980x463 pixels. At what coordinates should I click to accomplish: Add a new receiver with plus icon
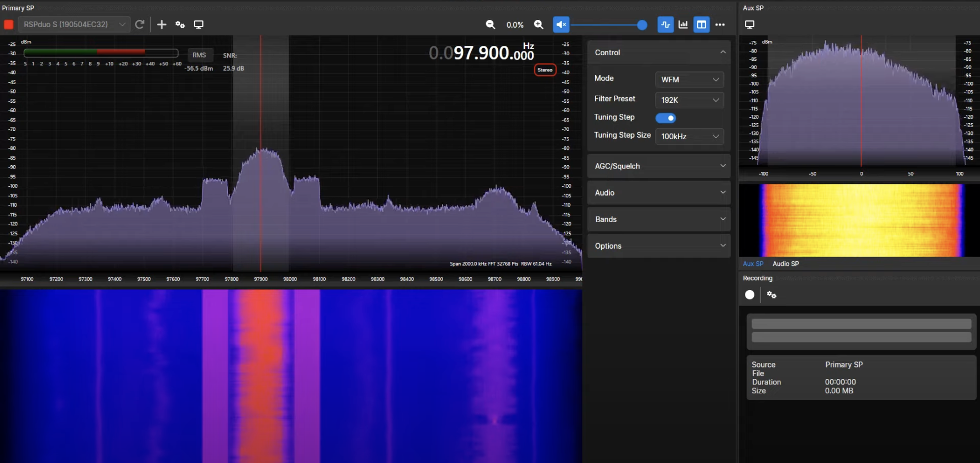[x=161, y=24]
